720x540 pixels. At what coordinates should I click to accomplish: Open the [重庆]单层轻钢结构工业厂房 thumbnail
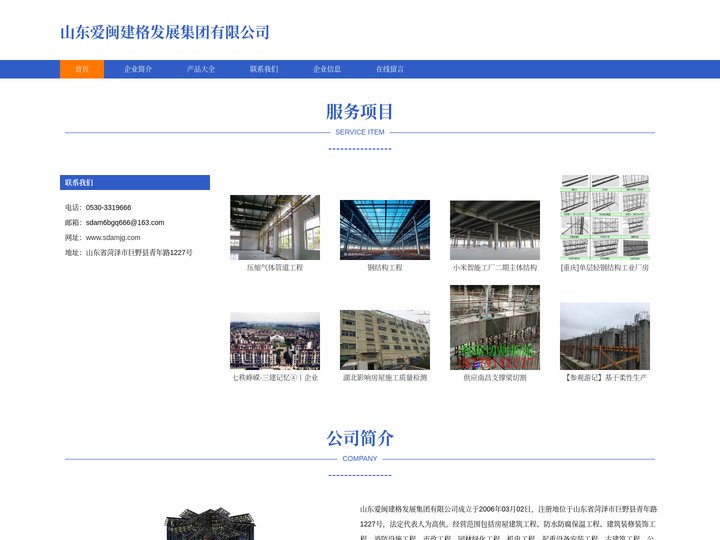click(605, 217)
